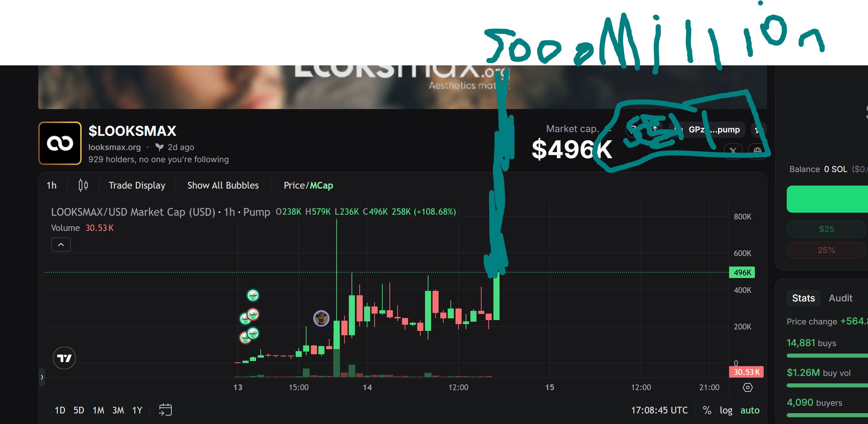Switch to the Audit tab
The width and height of the screenshot is (868, 424).
tap(840, 298)
